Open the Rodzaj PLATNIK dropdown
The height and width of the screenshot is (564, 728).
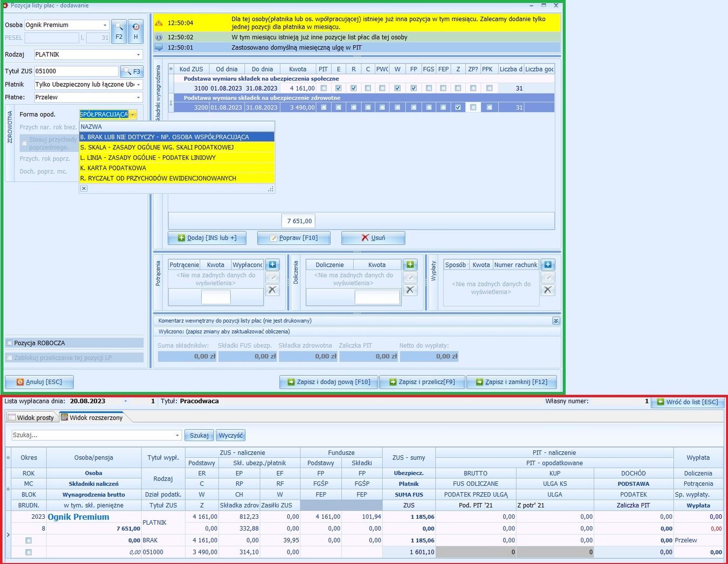138,54
